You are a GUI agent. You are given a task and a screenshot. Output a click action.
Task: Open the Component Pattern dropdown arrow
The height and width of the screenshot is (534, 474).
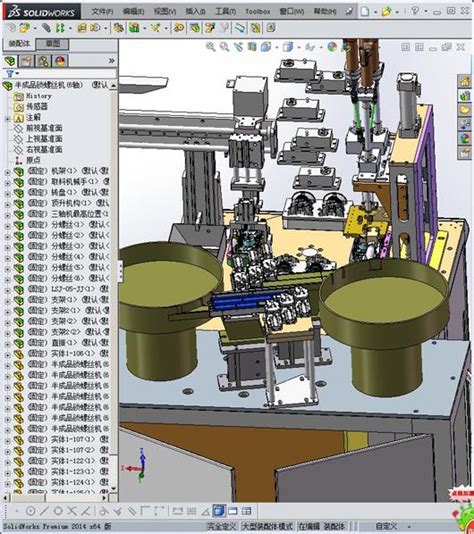click(x=70, y=28)
